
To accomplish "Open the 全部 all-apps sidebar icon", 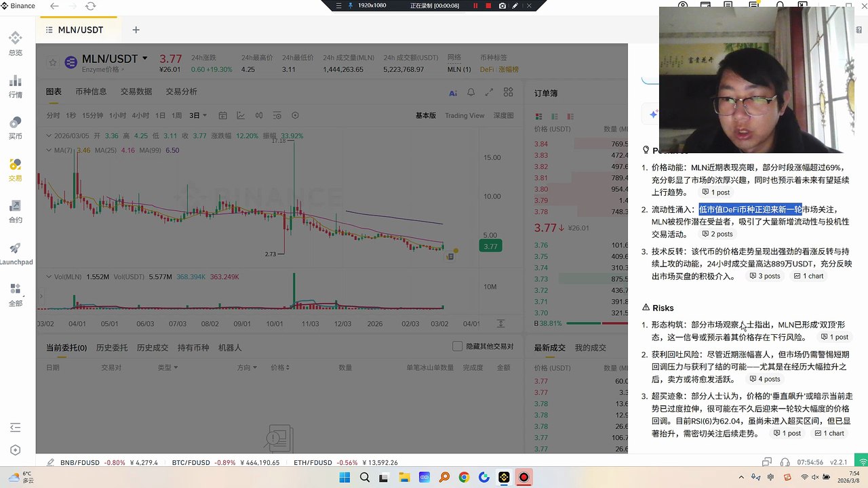I will (x=15, y=295).
